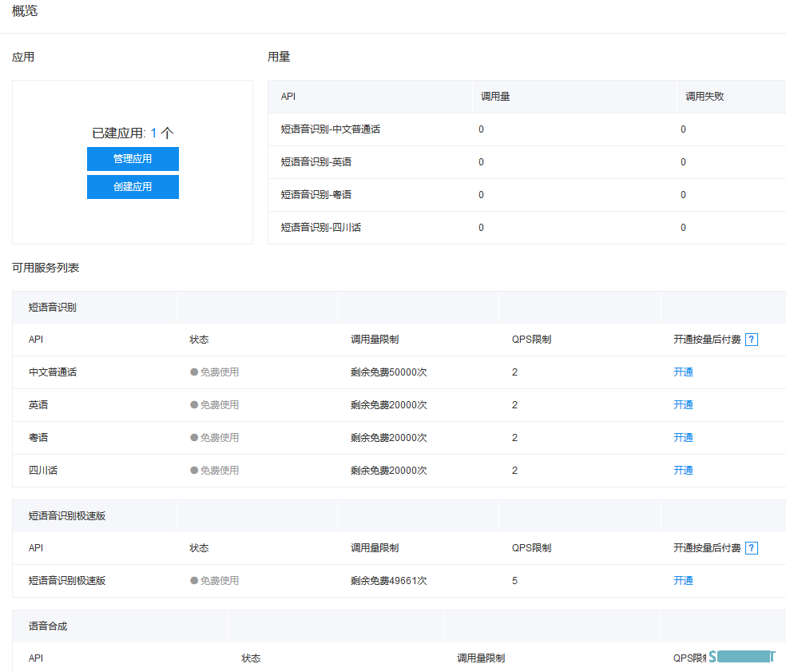
Task: Select the 短语音识别-四川话 usage row
Action: tap(527, 228)
